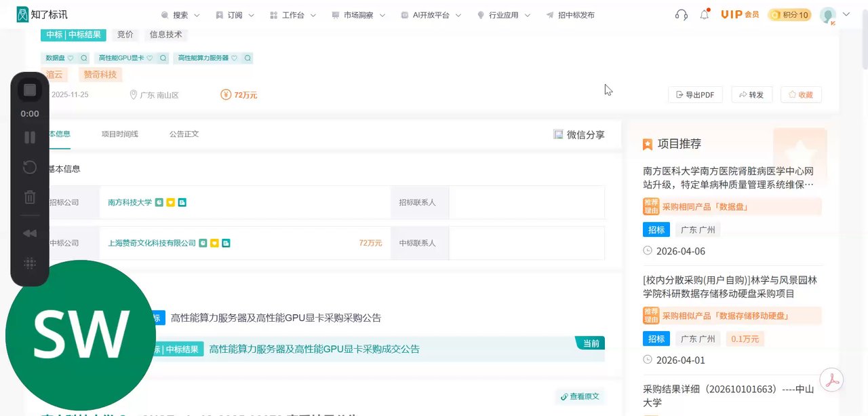The image size is (868, 416).
Task: Click the 赞奇科技 tag
Action: pyautogui.click(x=100, y=75)
